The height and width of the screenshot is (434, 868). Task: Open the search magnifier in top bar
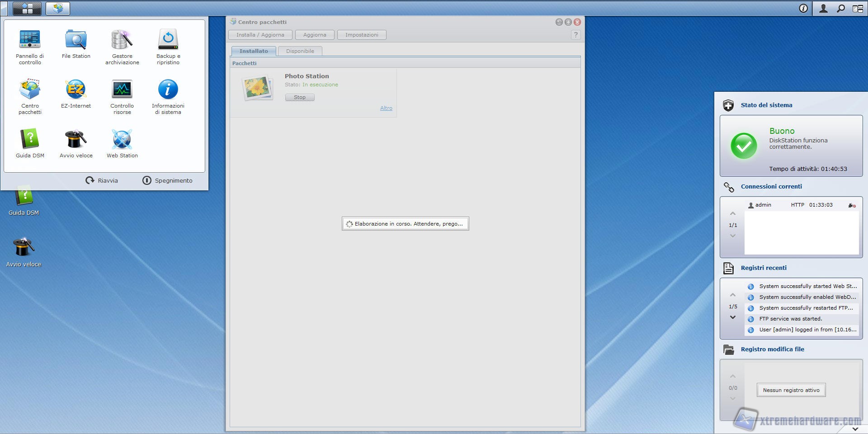(841, 9)
